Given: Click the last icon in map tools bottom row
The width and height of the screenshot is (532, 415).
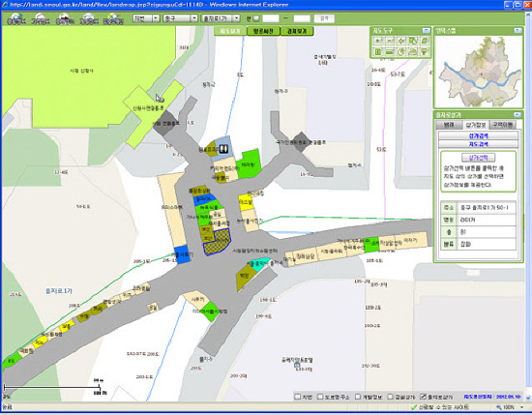Looking at the screenshot, I should 425,52.
